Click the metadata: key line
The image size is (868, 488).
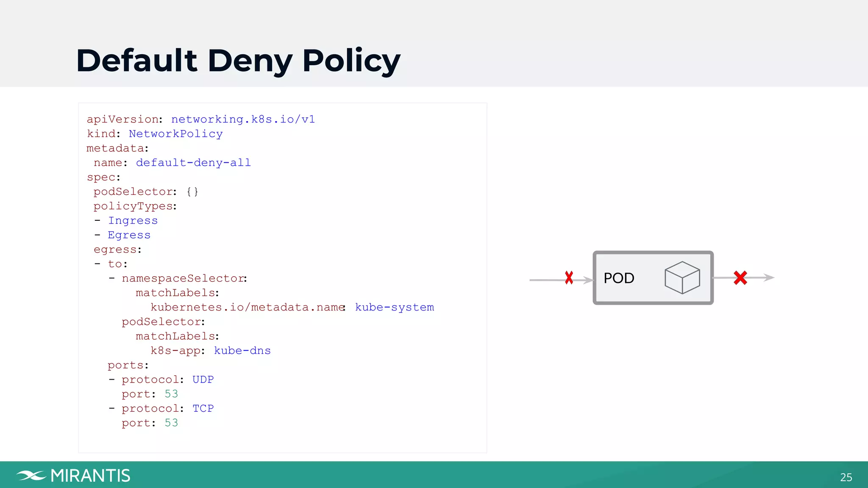(118, 148)
